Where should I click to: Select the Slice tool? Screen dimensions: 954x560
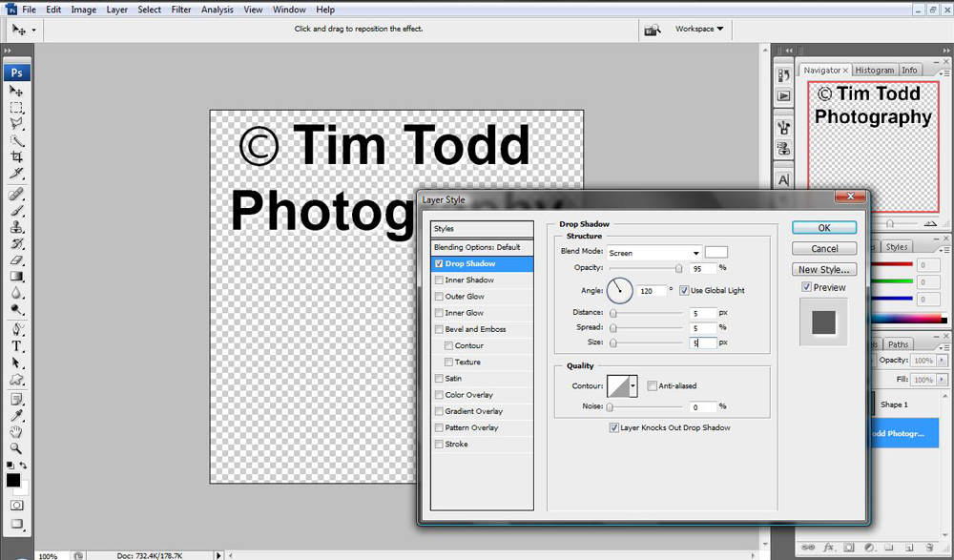coord(16,174)
